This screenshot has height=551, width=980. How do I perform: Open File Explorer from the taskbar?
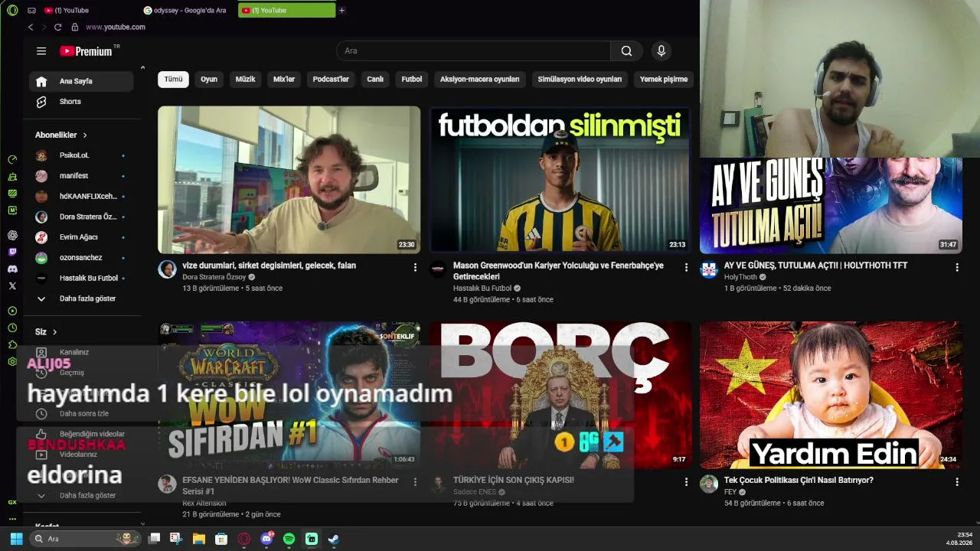tap(198, 539)
